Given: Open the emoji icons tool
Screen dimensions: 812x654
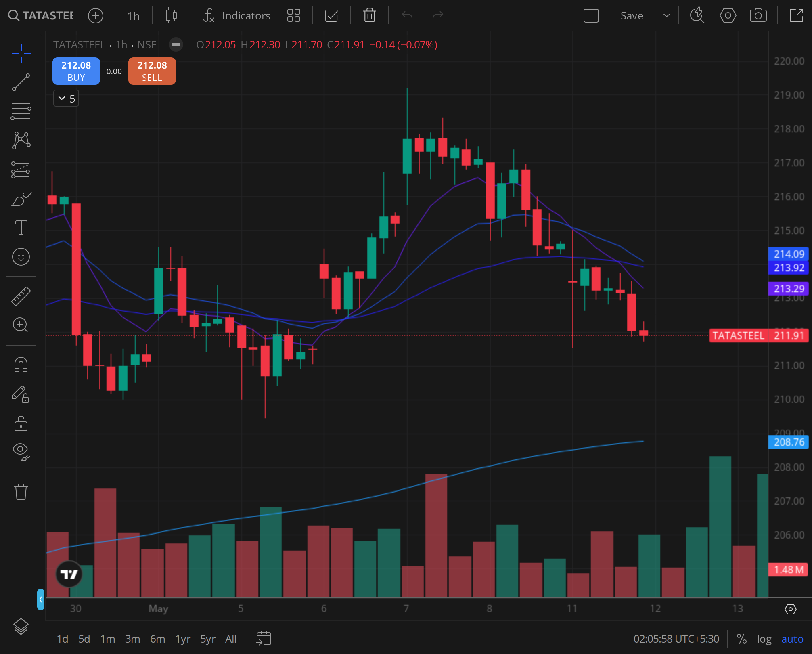Looking at the screenshot, I should pos(21,257).
